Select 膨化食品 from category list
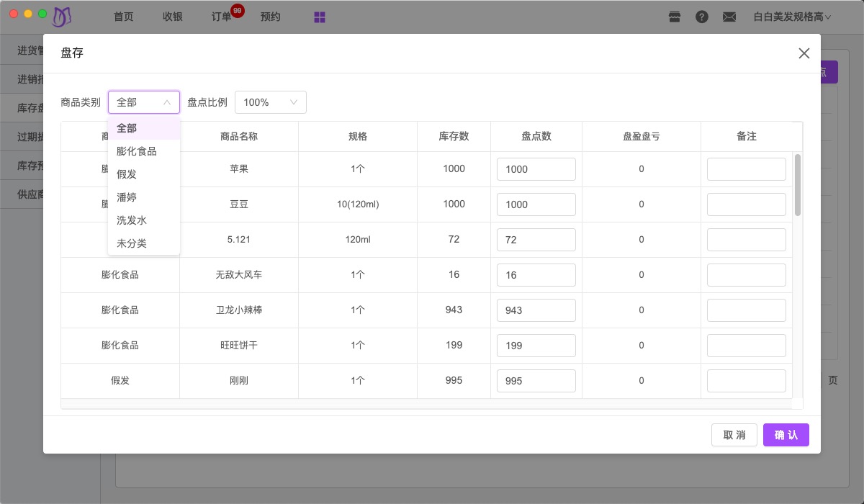Viewport: 864px width, 504px height. pos(137,151)
